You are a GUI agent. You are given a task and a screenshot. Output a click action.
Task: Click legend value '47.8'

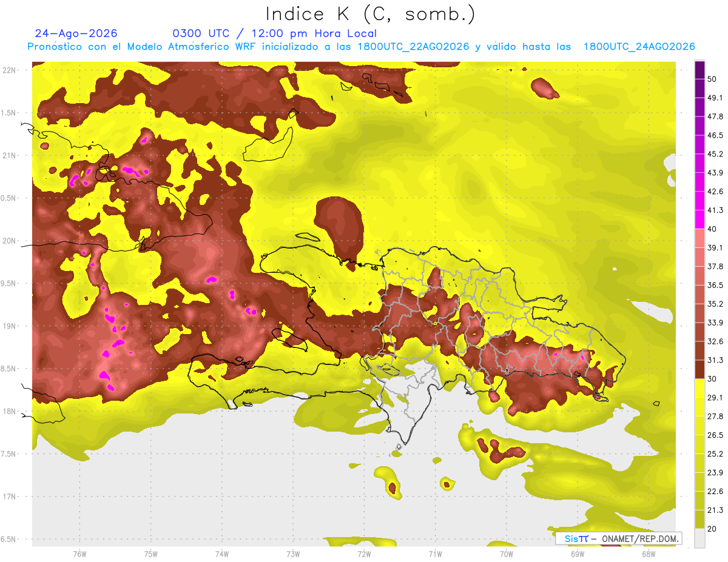(714, 116)
